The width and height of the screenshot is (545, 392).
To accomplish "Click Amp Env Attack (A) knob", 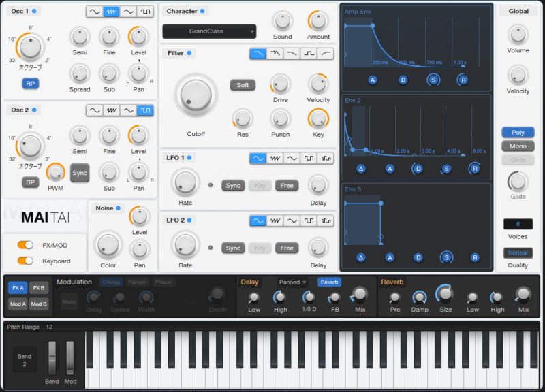I will [373, 80].
